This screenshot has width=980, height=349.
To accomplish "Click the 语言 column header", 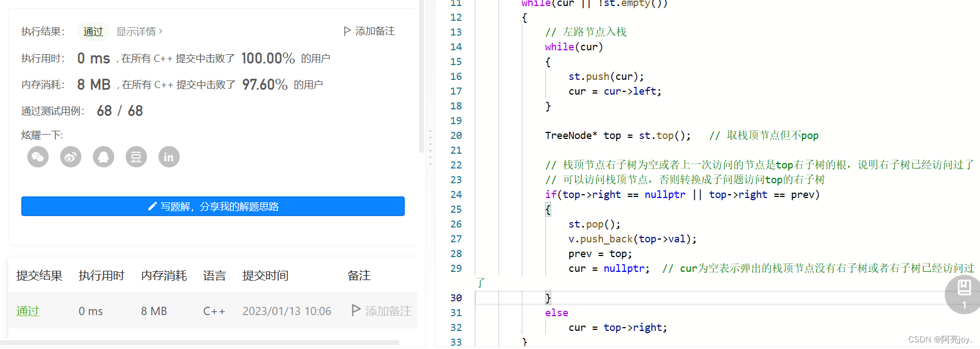I will click(215, 276).
